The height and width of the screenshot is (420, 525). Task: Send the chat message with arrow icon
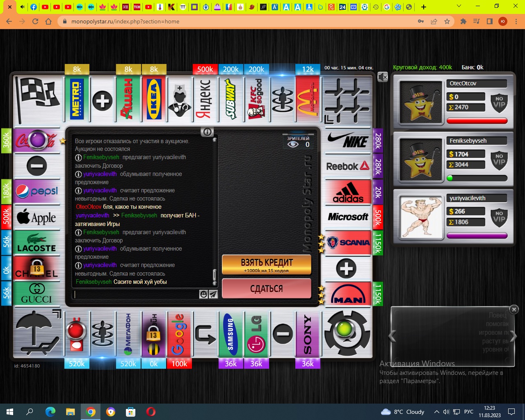pyautogui.click(x=213, y=294)
